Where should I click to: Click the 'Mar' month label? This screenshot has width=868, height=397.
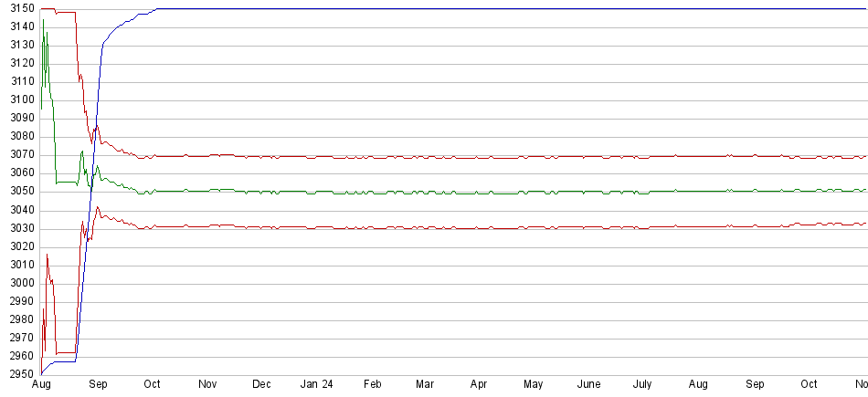point(425,385)
